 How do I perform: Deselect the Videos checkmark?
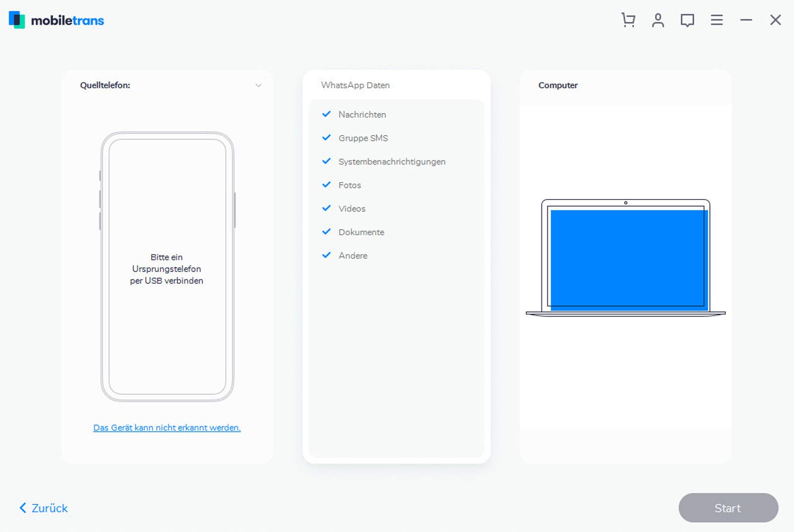click(327, 208)
